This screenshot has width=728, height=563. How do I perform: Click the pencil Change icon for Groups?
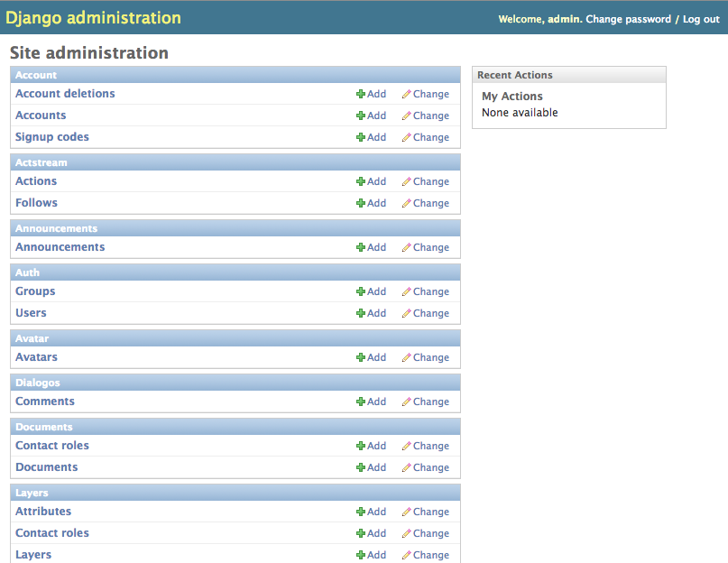click(406, 291)
